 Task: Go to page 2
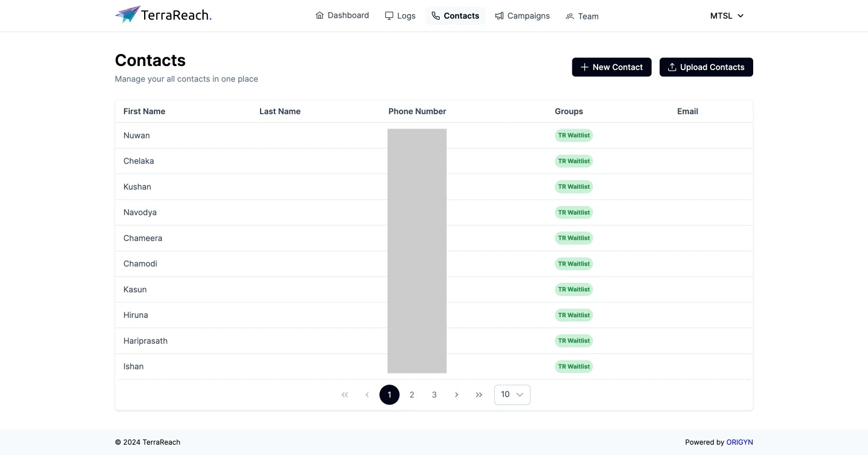coord(412,395)
